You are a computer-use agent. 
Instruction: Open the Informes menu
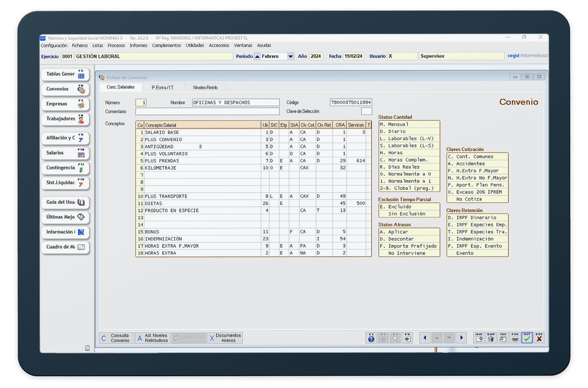click(x=138, y=46)
